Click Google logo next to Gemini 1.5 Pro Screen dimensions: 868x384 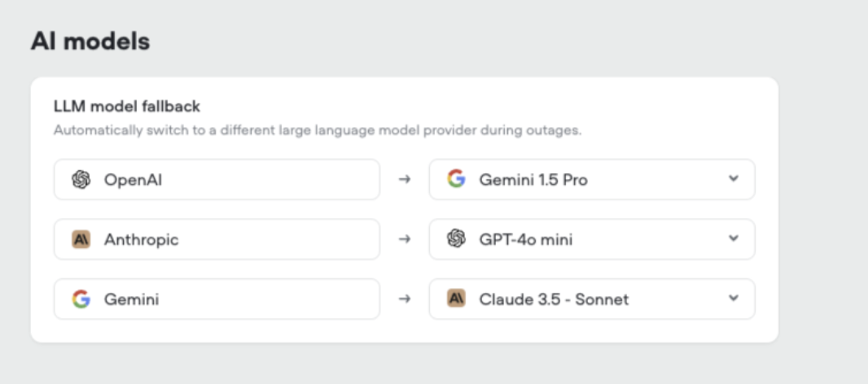point(456,180)
